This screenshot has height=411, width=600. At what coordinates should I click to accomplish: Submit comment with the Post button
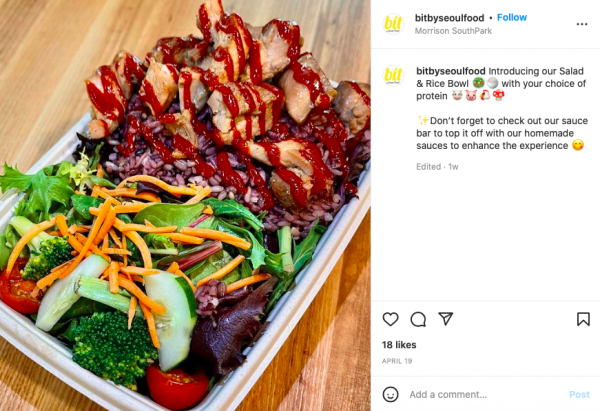579,395
